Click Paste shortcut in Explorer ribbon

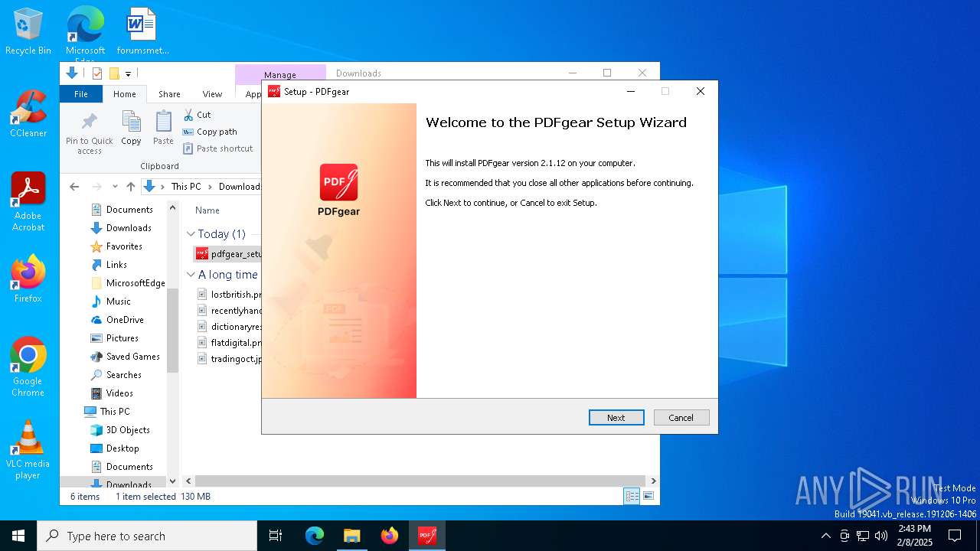tap(218, 148)
